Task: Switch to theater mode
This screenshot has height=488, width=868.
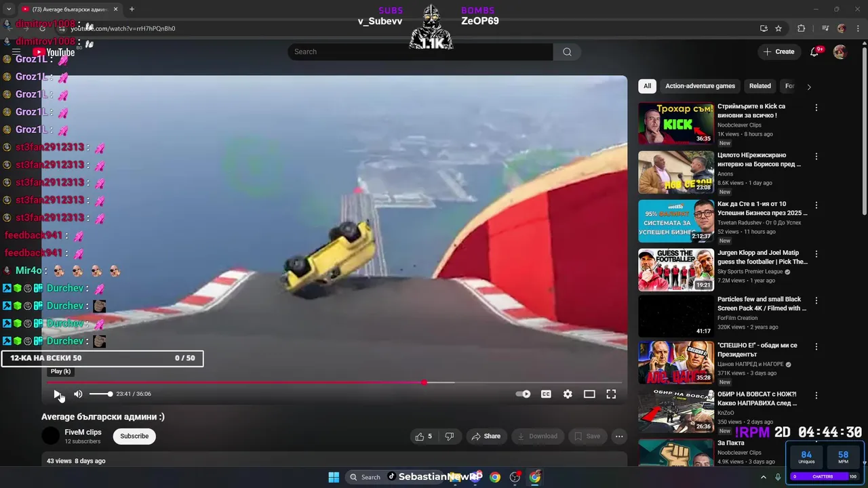Action: [x=589, y=394]
